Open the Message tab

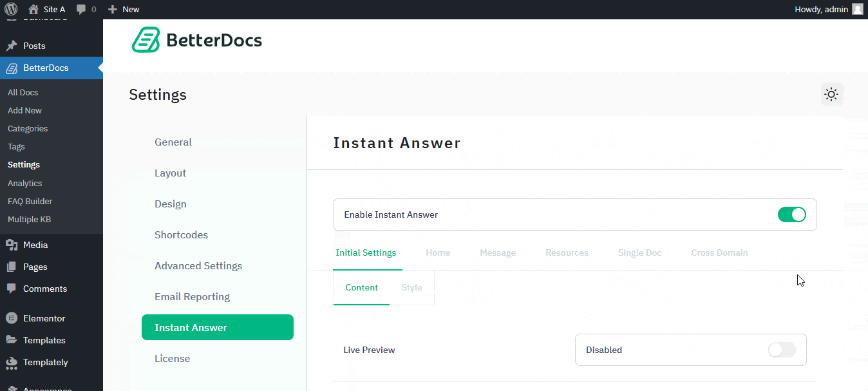point(498,253)
